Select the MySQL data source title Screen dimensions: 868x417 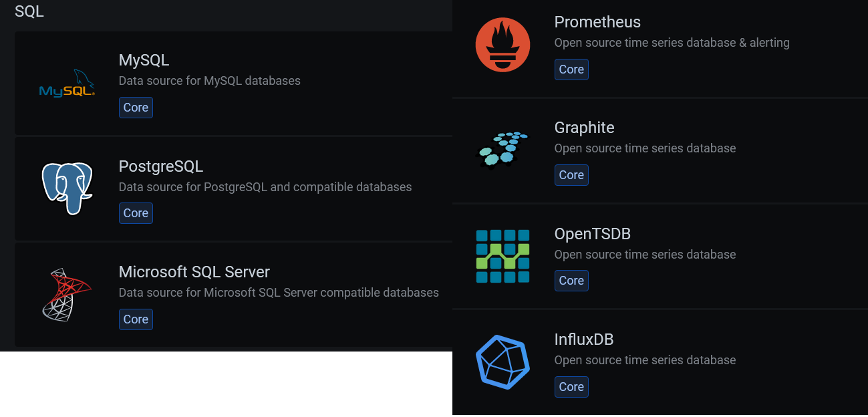(x=144, y=60)
